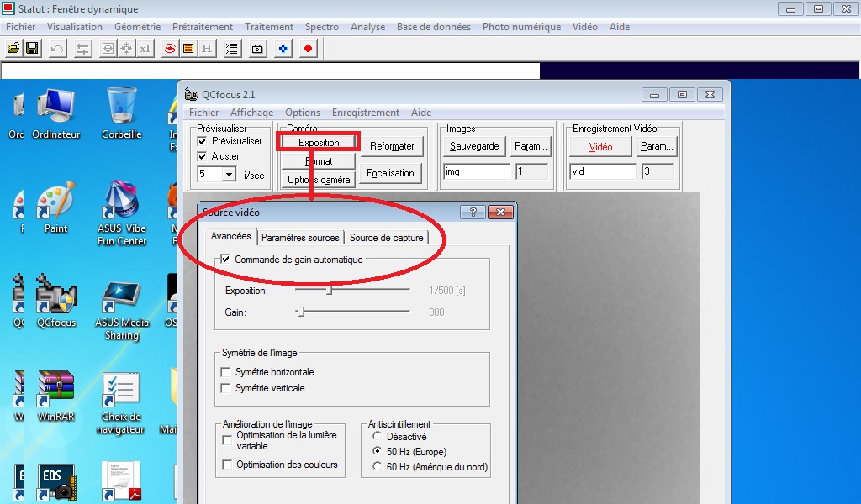This screenshot has height=504, width=861.
Task: Expand the i/sec frame rate dropdown
Action: tap(229, 175)
